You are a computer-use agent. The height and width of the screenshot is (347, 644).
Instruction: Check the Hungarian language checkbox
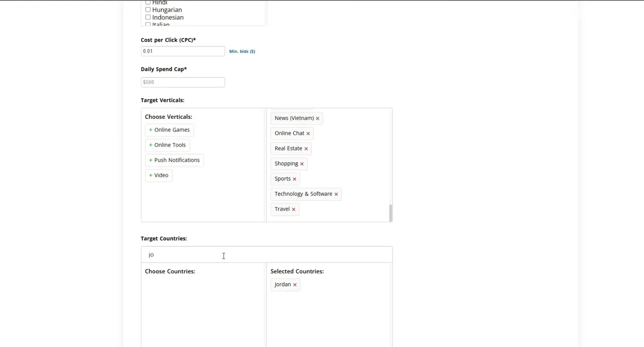(x=148, y=10)
